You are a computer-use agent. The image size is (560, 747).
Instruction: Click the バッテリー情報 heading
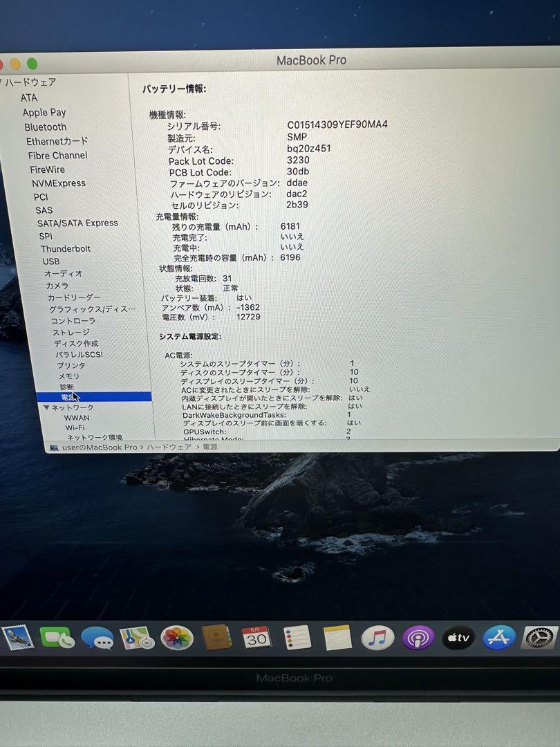click(174, 89)
